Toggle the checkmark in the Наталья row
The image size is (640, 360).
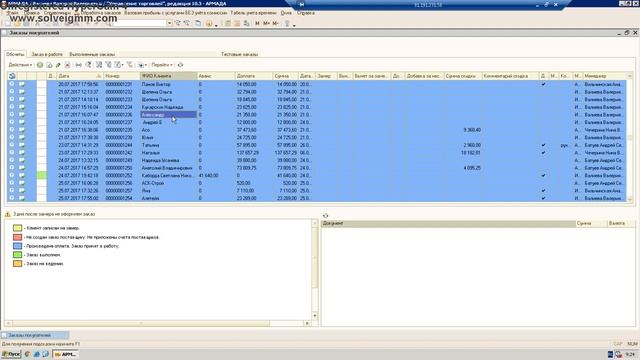click(543, 153)
